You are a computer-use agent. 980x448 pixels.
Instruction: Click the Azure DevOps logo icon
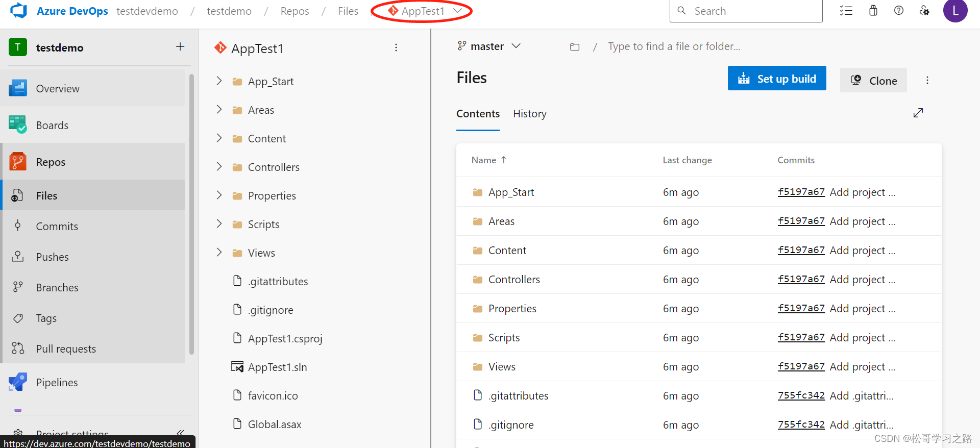coord(18,11)
